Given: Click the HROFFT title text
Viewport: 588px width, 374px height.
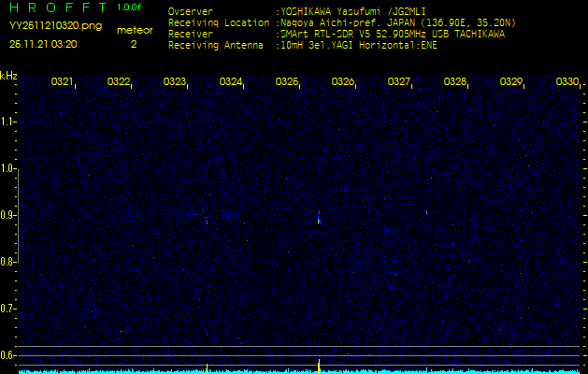Looking at the screenshot, I should tap(56, 7).
